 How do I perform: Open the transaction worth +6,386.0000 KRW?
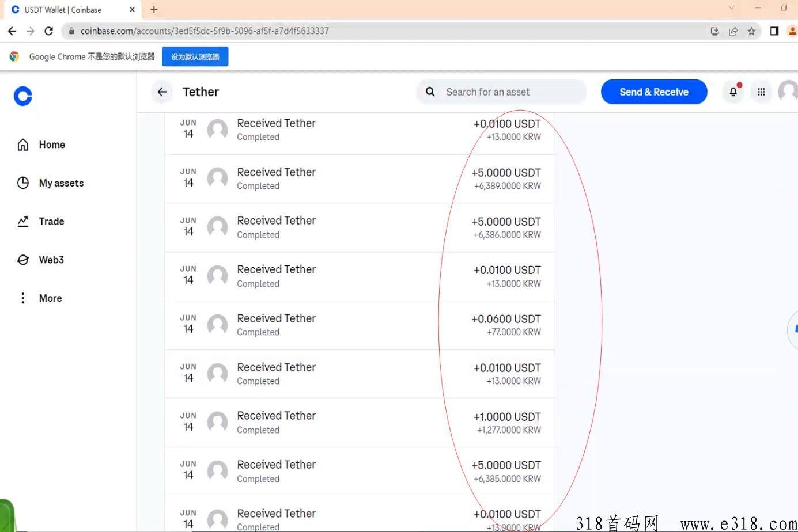360,227
